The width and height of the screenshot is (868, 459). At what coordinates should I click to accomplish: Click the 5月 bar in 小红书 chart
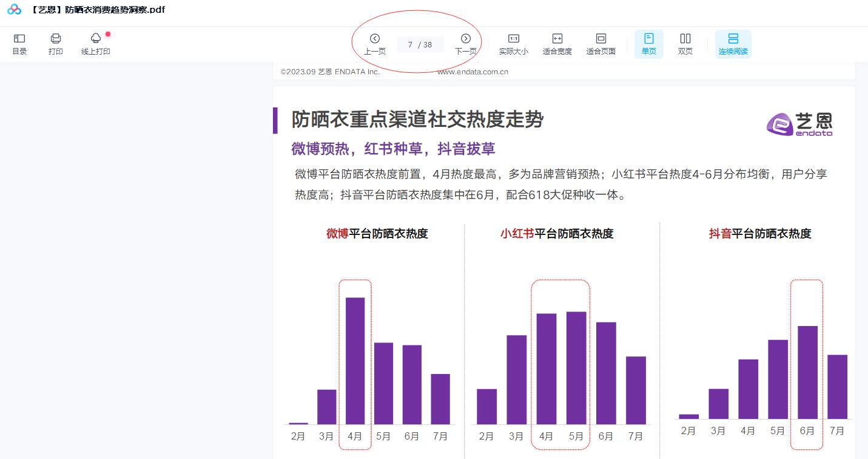coord(576,367)
